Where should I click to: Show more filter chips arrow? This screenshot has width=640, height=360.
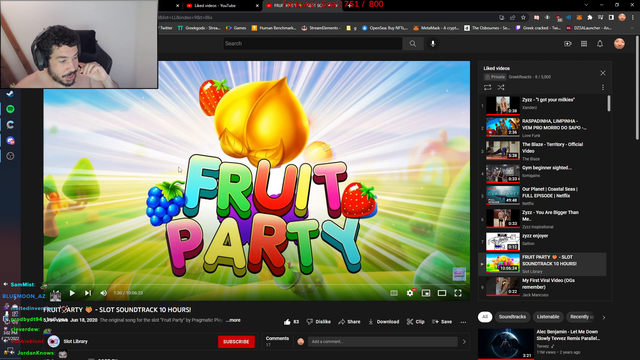point(604,317)
